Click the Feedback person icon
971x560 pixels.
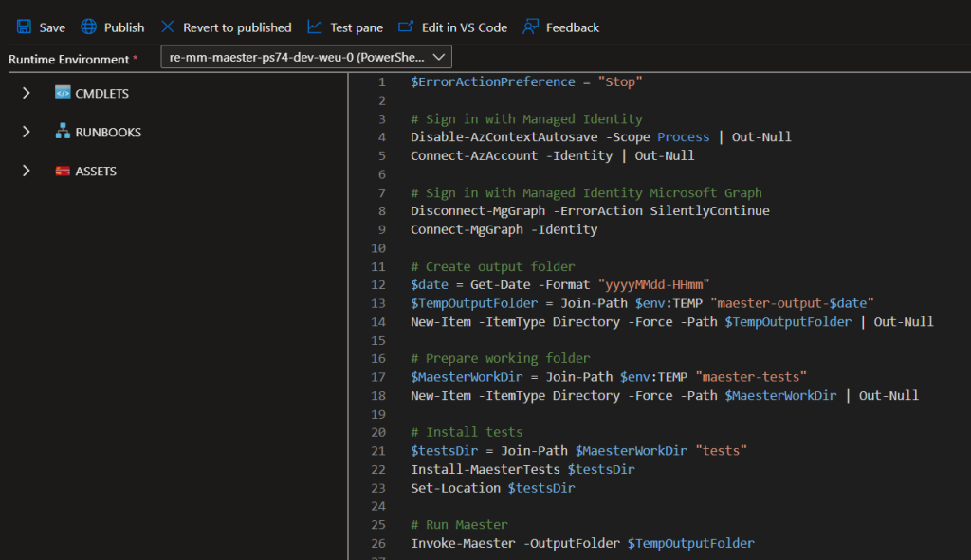click(x=530, y=27)
